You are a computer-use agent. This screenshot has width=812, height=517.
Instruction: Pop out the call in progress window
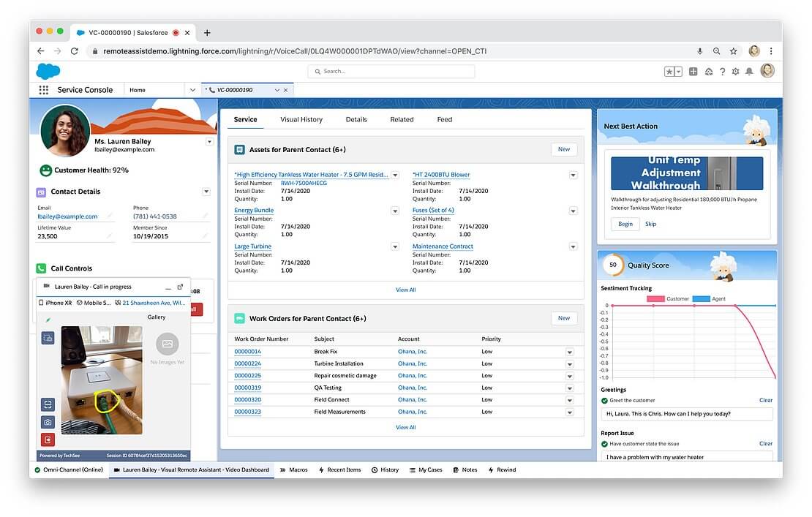tap(180, 287)
